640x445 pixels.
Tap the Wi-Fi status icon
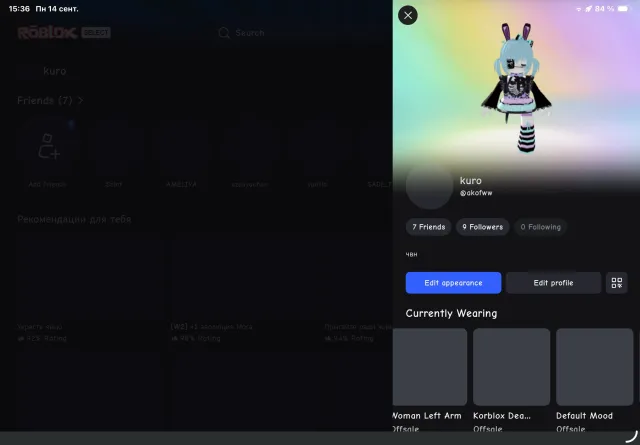point(578,9)
